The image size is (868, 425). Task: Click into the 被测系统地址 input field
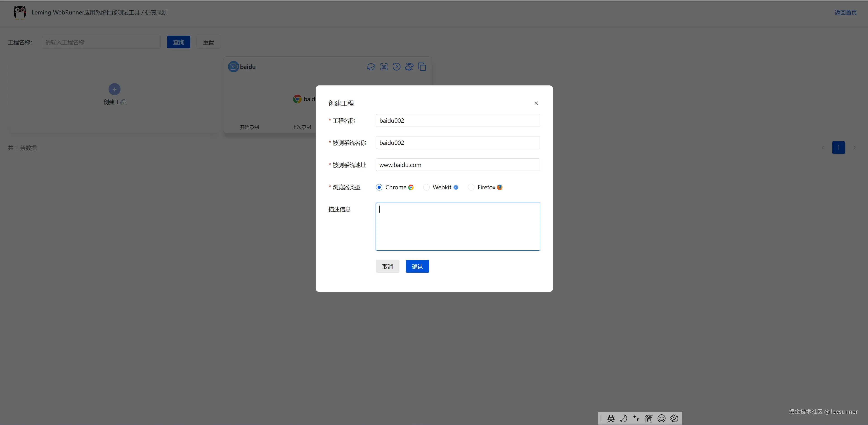(x=458, y=165)
